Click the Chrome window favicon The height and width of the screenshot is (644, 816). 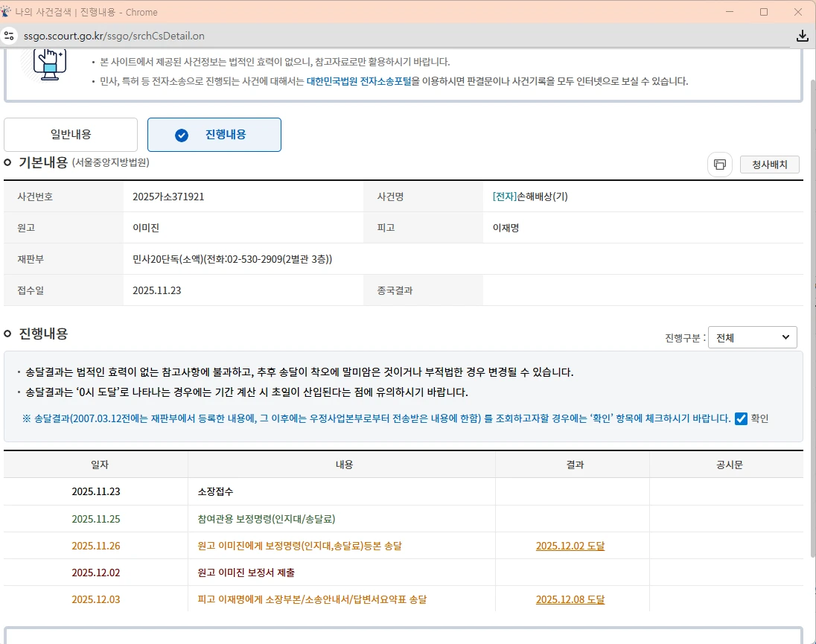[x=6, y=11]
